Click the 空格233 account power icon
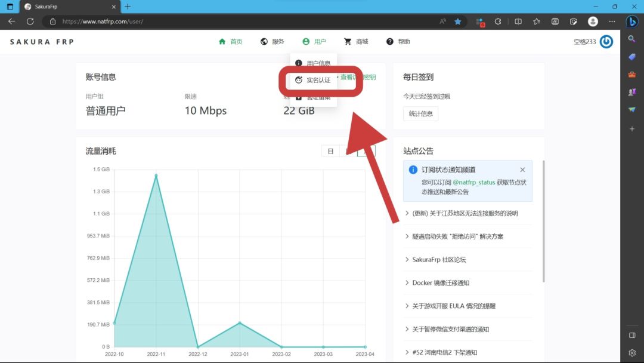Viewport: 644px width, 363px height. point(606,42)
